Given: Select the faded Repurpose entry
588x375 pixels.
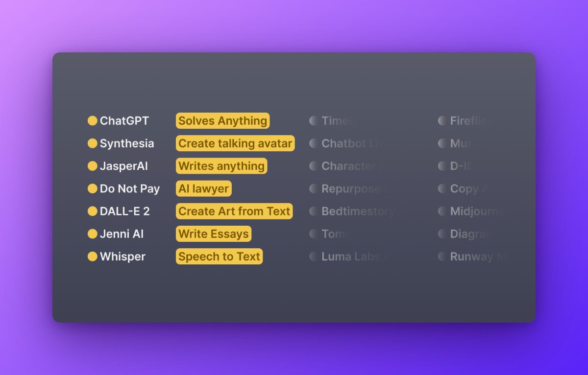Looking at the screenshot, I should point(356,188).
